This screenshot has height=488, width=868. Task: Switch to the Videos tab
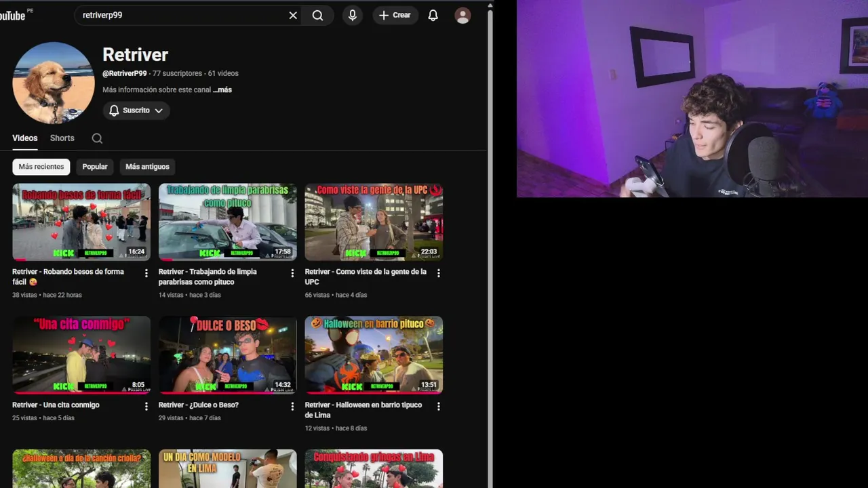[x=25, y=138]
